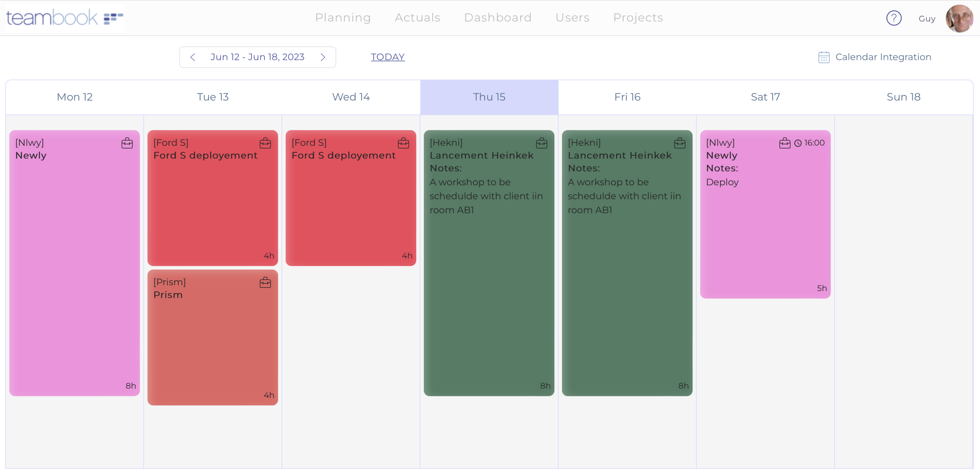This screenshot has height=474, width=980.
Task: Click the Calendar Integration calendar icon
Action: (x=824, y=57)
